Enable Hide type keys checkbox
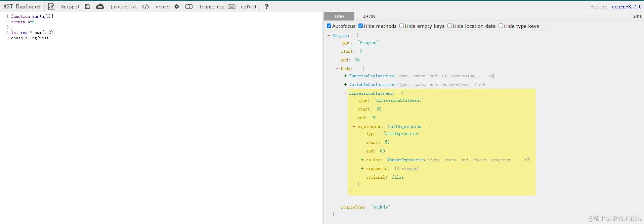The image size is (644, 224). [x=501, y=26]
